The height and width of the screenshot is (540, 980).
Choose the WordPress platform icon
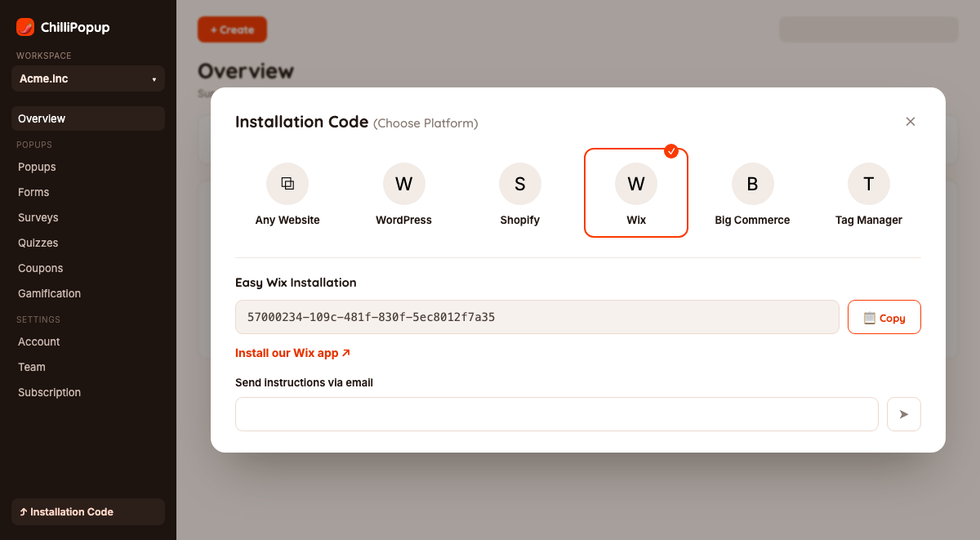click(x=403, y=183)
